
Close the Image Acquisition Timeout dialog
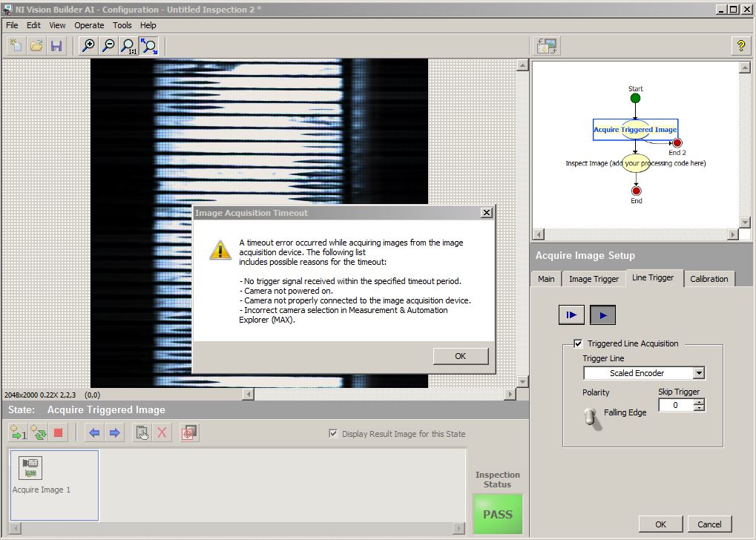tap(487, 213)
